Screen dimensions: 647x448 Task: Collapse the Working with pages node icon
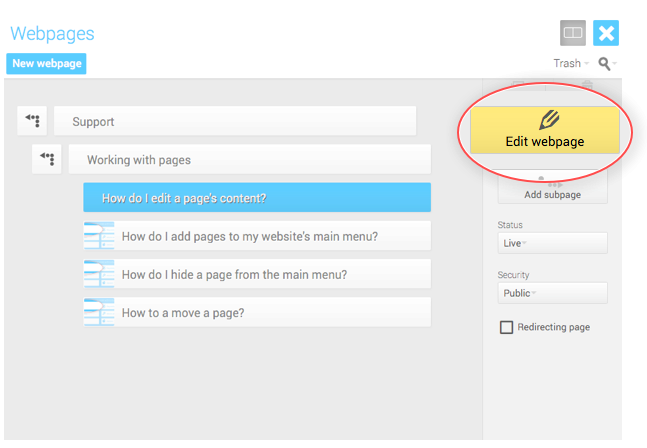[x=47, y=160]
